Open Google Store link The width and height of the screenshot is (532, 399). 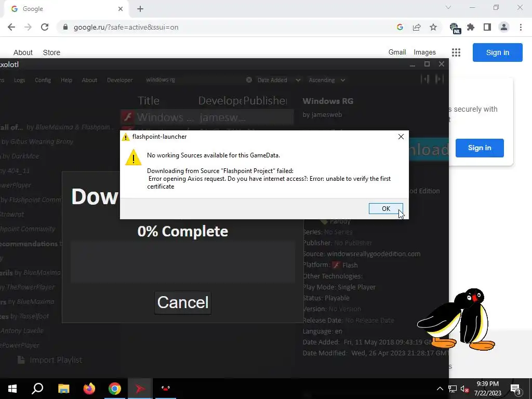(x=51, y=52)
